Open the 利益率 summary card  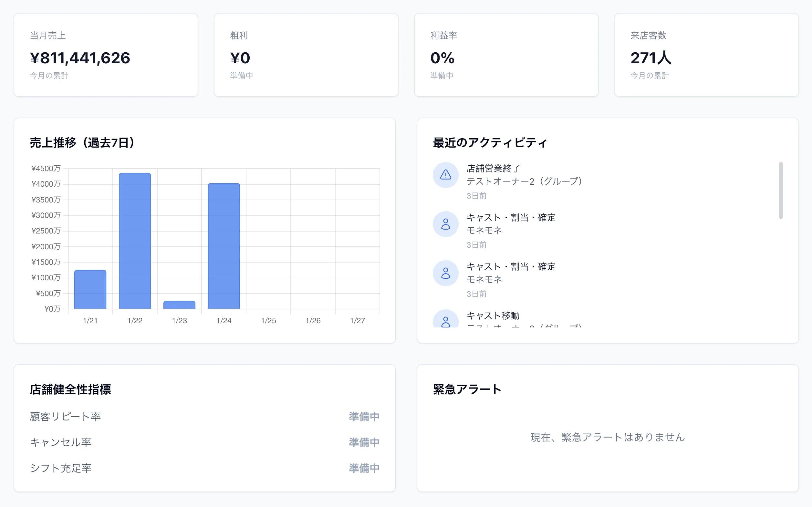(x=506, y=55)
